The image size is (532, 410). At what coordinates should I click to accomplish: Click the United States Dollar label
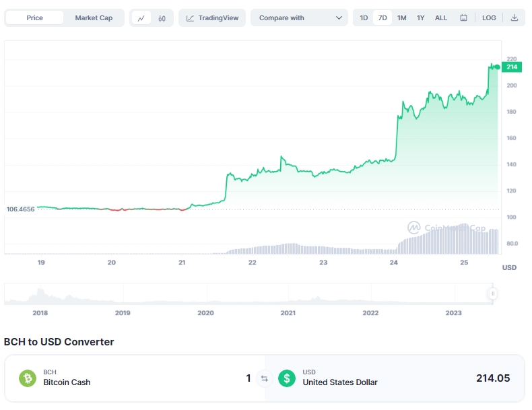(x=340, y=382)
